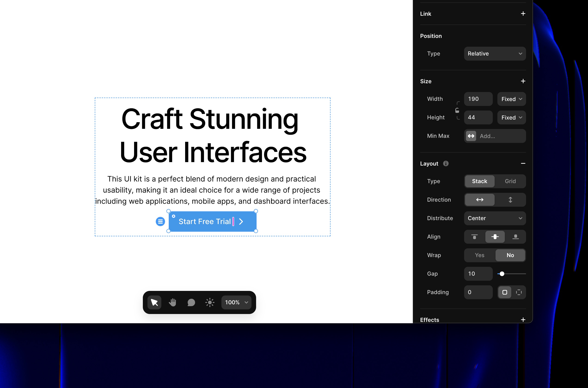Image resolution: width=588 pixels, height=388 pixels.
Task: Open the Distribute Center dropdown
Action: pyautogui.click(x=495, y=218)
